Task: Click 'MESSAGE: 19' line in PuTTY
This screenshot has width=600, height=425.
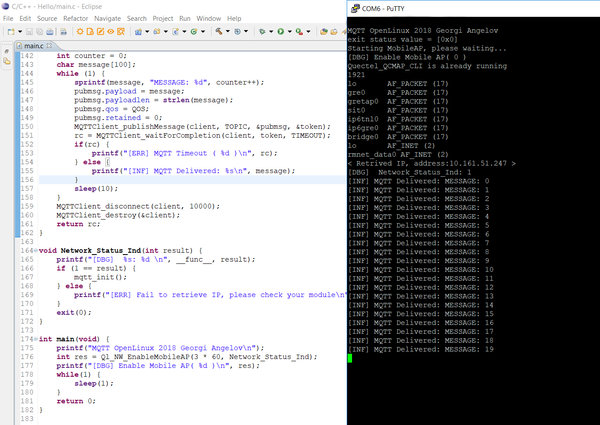Action: [421, 349]
